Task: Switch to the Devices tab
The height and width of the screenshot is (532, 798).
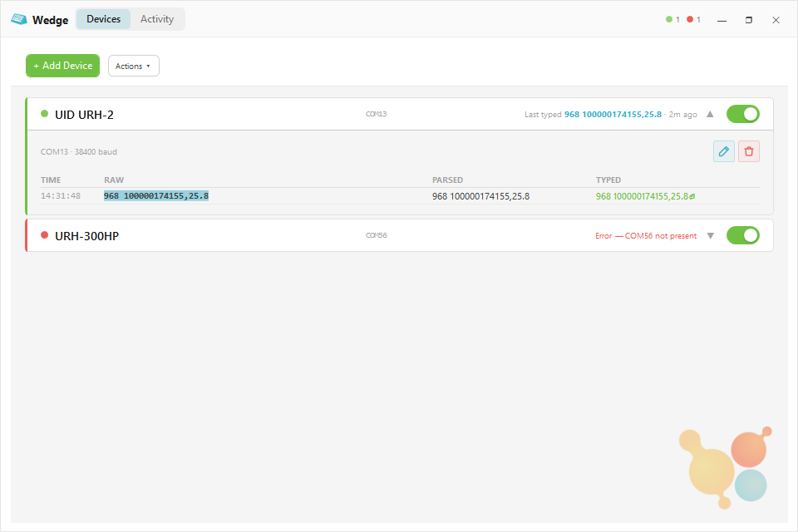Action: coord(103,19)
